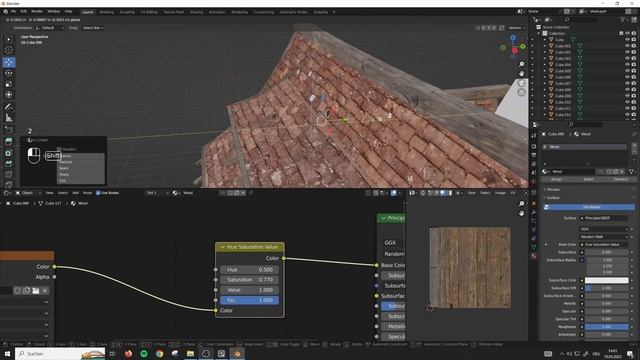640x360 pixels.
Task: Click the image node unlink X icon
Action: tap(45, 290)
